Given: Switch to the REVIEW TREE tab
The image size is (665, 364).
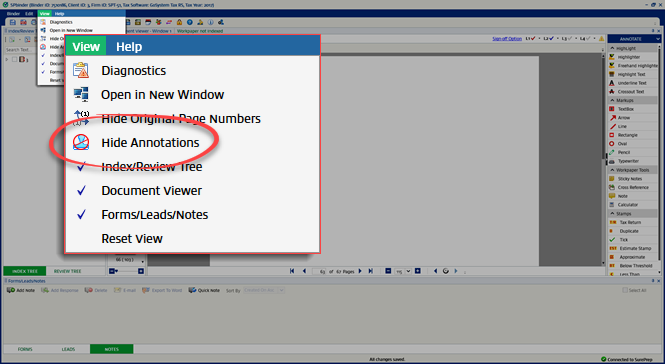Looking at the screenshot, I should coord(67,271).
